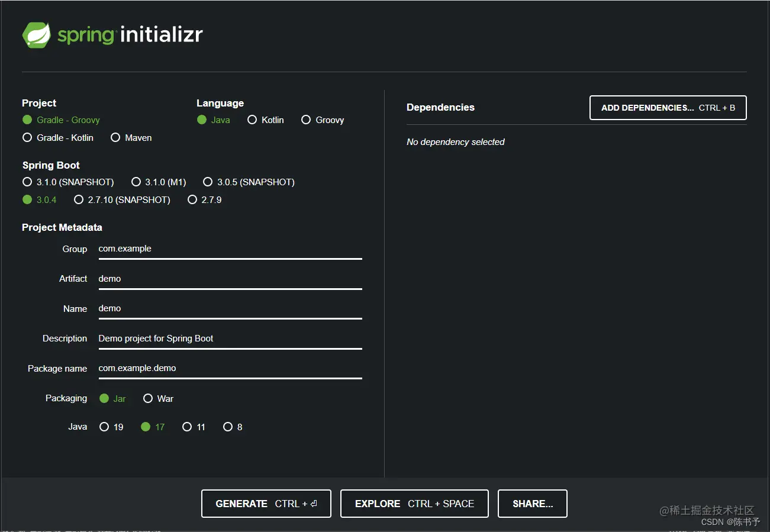
Task: Generate the project with GENERATE button
Action: pos(266,504)
